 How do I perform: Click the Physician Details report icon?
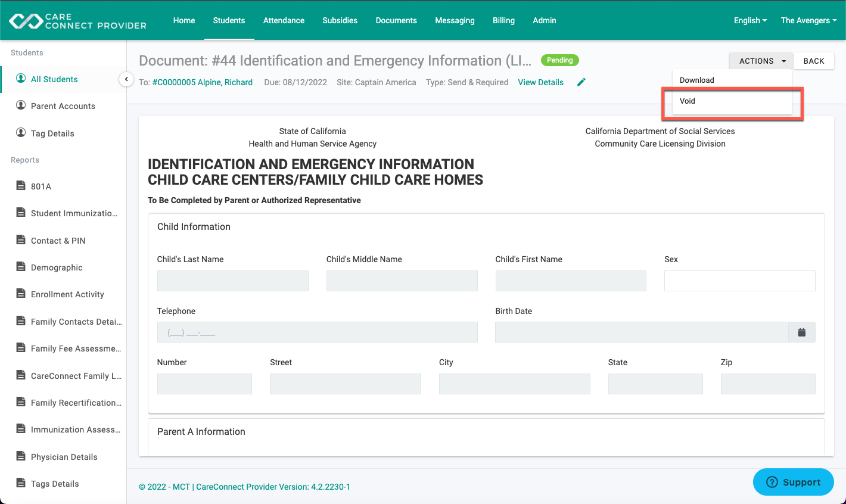(x=21, y=456)
